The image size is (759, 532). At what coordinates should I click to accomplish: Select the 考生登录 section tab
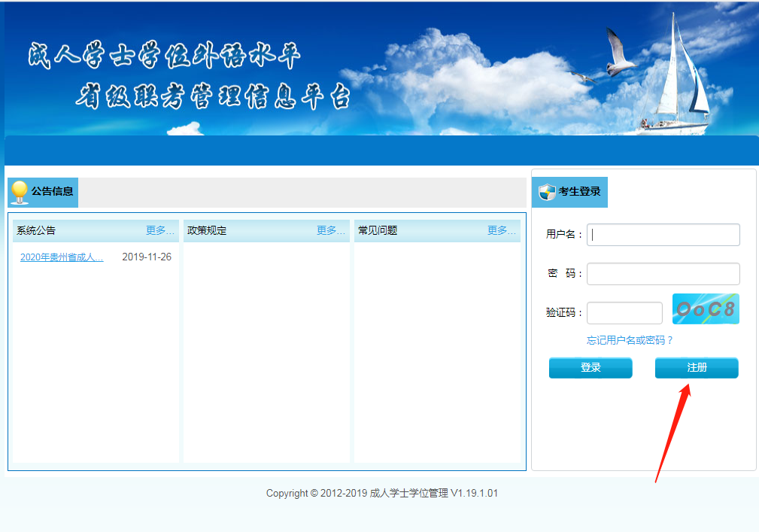[x=578, y=193]
